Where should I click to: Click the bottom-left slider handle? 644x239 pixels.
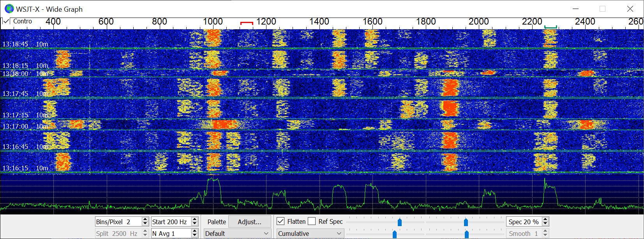coord(394,234)
